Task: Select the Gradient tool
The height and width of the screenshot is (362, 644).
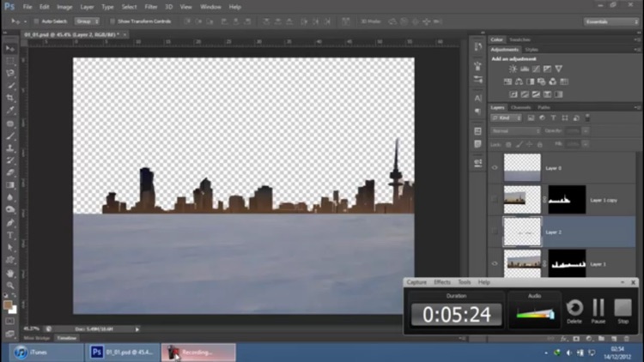Action: 10,185
